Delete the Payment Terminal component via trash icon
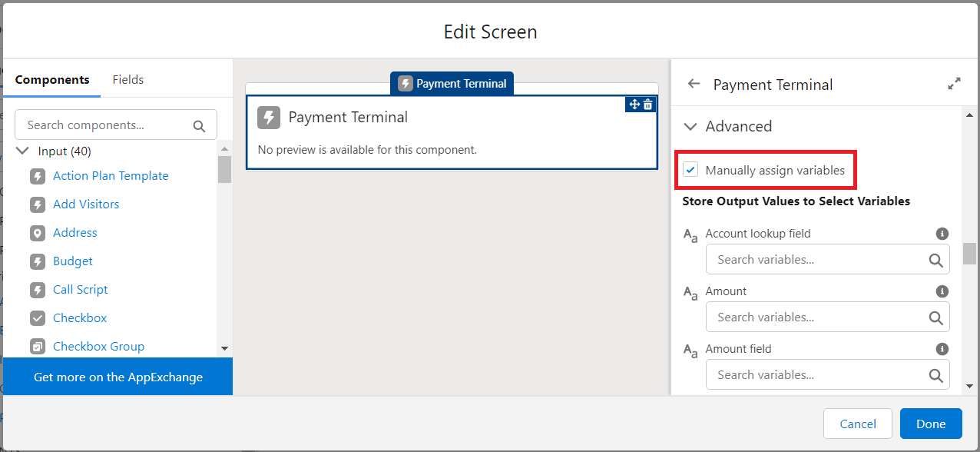 click(648, 105)
